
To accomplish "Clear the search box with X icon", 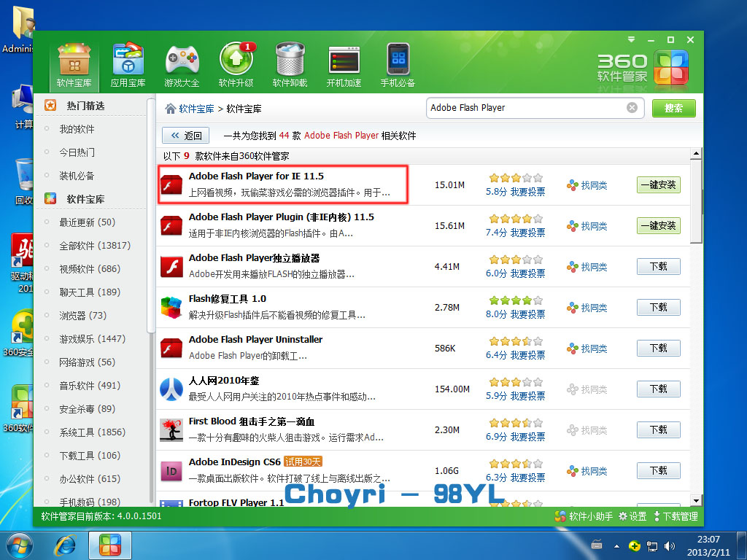I will pos(632,108).
